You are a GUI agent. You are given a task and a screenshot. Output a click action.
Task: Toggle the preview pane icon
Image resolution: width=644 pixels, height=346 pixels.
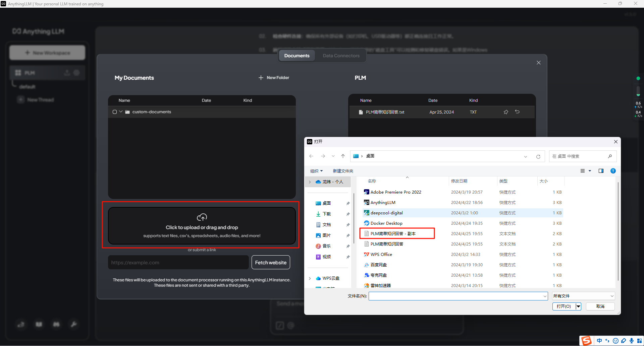tap(601, 171)
